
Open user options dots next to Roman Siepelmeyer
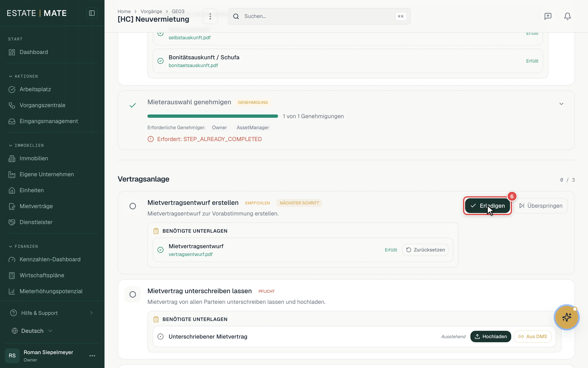tap(92, 356)
